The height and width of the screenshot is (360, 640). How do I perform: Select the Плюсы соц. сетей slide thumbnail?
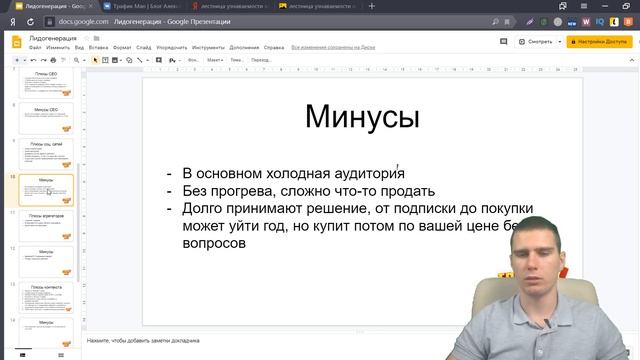46,154
